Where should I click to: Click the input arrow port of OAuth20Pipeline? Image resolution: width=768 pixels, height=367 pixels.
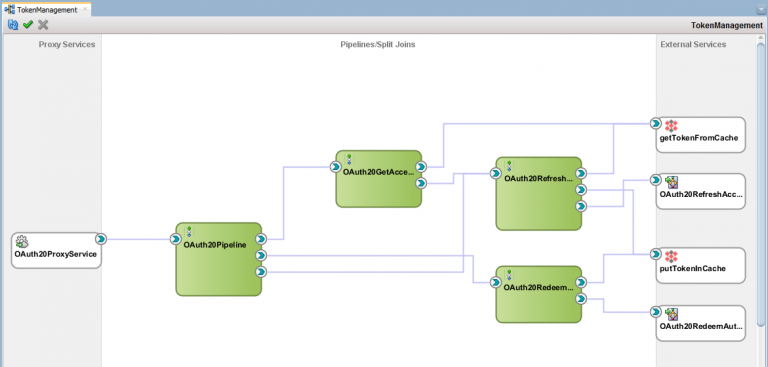(175, 239)
